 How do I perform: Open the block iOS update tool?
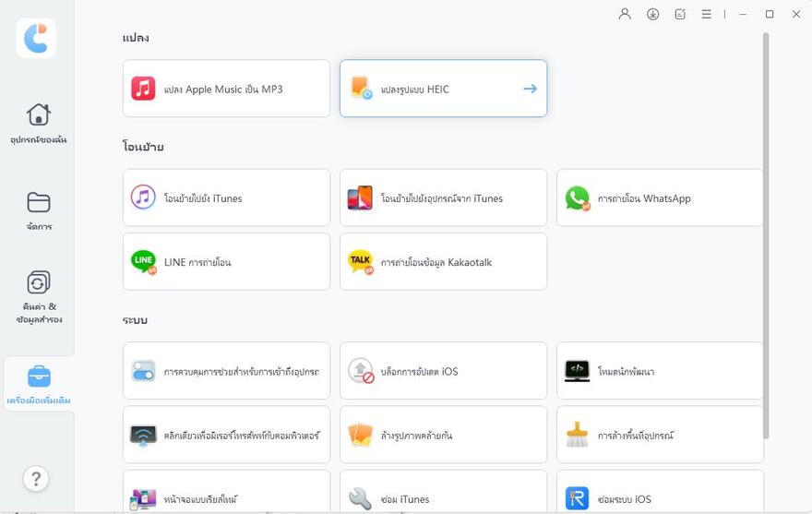pyautogui.click(x=443, y=371)
